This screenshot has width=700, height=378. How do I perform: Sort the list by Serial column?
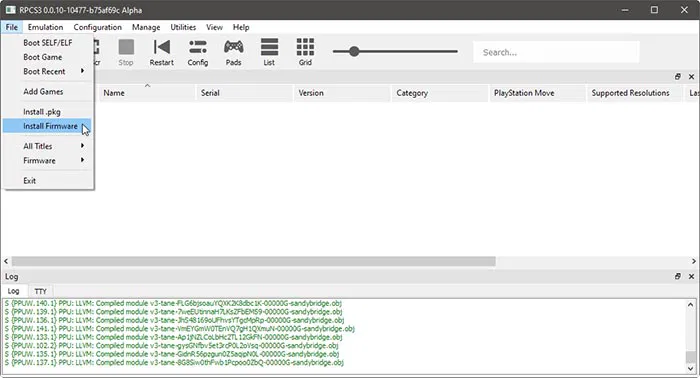[244, 93]
